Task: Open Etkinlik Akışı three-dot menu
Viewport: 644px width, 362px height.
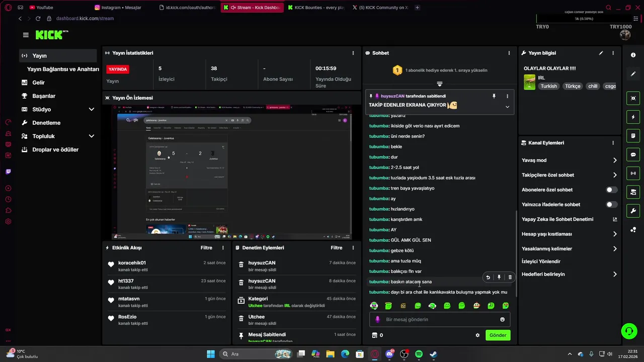Action: click(223, 248)
